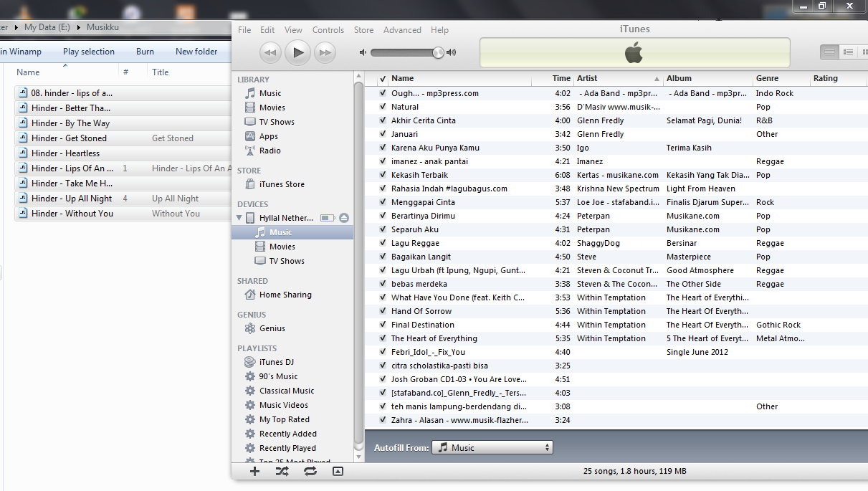Open Recently Added playlist
This screenshot has width=868, height=491.
coord(287,434)
